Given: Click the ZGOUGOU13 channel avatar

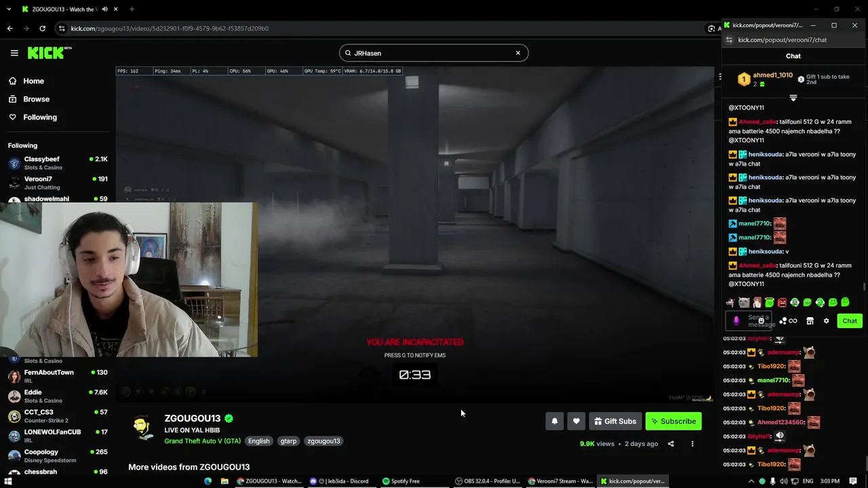Looking at the screenshot, I should [142, 428].
